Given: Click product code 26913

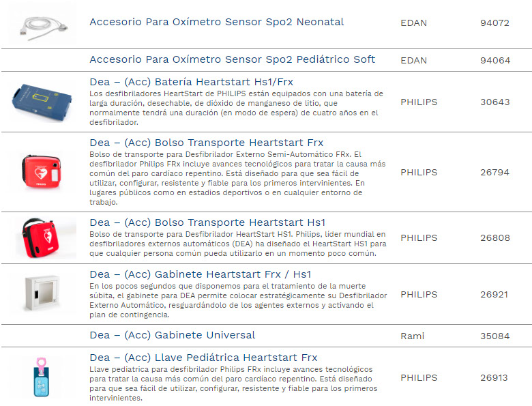Looking at the screenshot, I should (494, 377).
